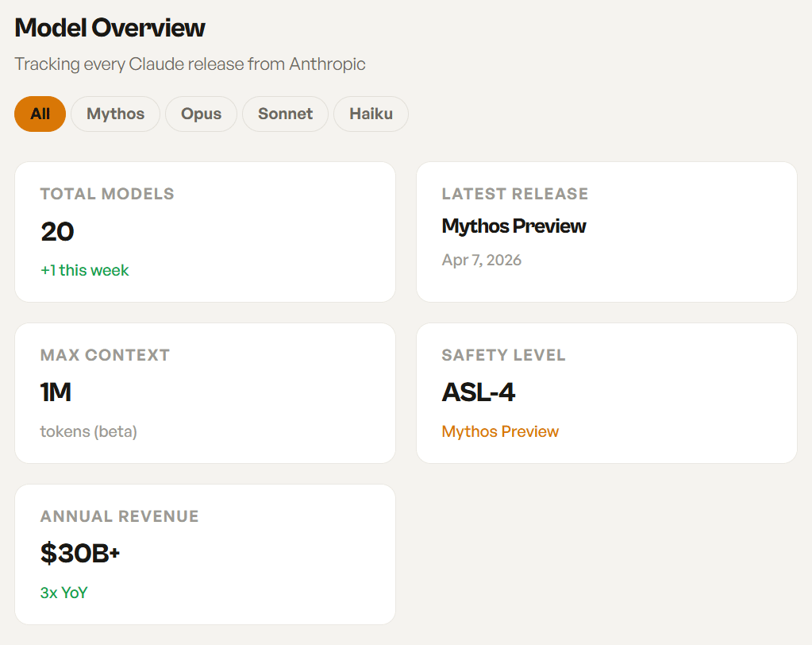
Task: Click the 'Tracking every Claude release' subtitle
Action: [190, 64]
